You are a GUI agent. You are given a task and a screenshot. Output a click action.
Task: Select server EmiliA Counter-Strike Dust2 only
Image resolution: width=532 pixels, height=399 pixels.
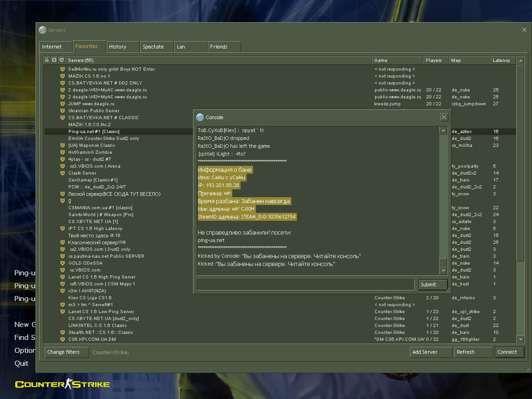[x=103, y=139]
